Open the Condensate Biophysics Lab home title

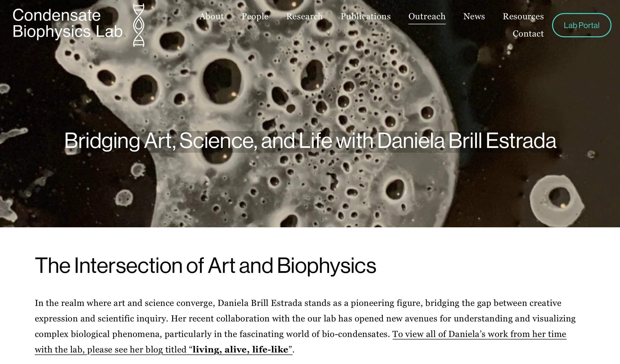pos(68,23)
